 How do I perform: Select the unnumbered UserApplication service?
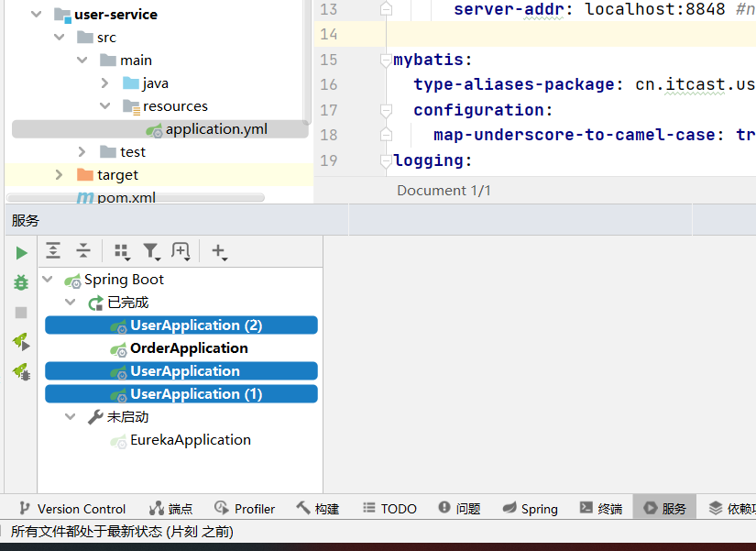tap(181, 371)
